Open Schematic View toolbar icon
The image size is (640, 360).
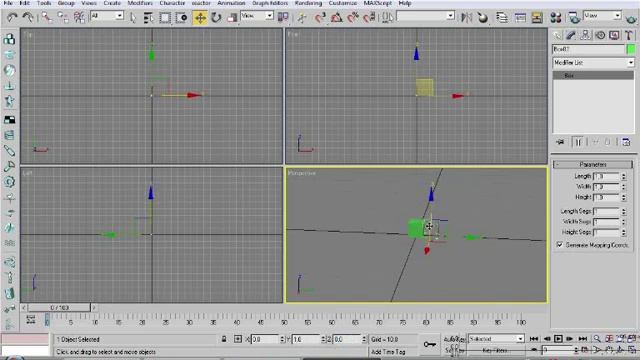[537, 17]
